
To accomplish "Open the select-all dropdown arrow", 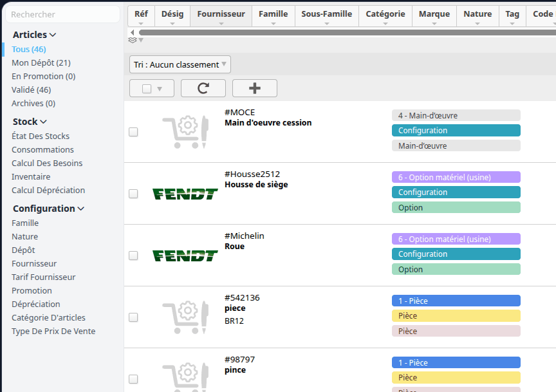I will (x=160, y=89).
